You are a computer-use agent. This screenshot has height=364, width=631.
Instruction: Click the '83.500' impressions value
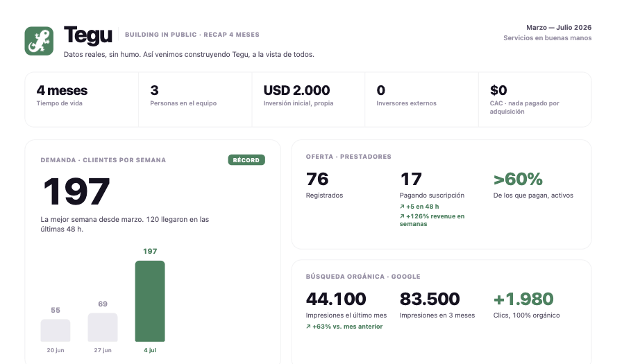[x=430, y=299]
